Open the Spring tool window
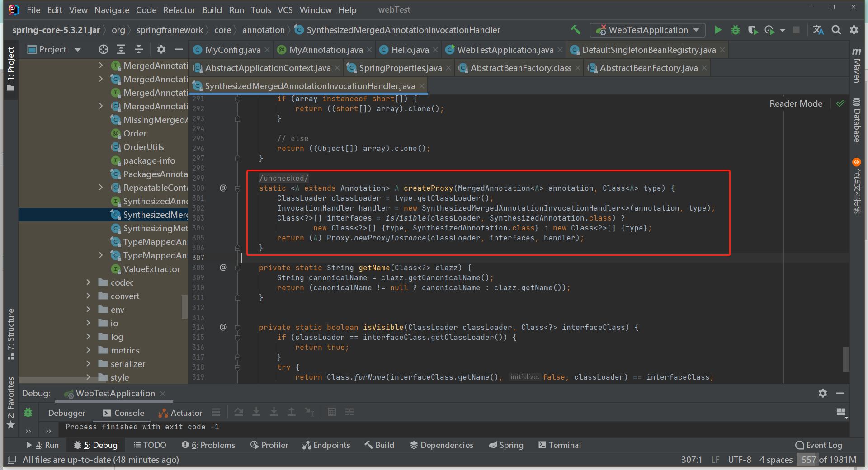The width and height of the screenshot is (868, 470). click(506, 445)
